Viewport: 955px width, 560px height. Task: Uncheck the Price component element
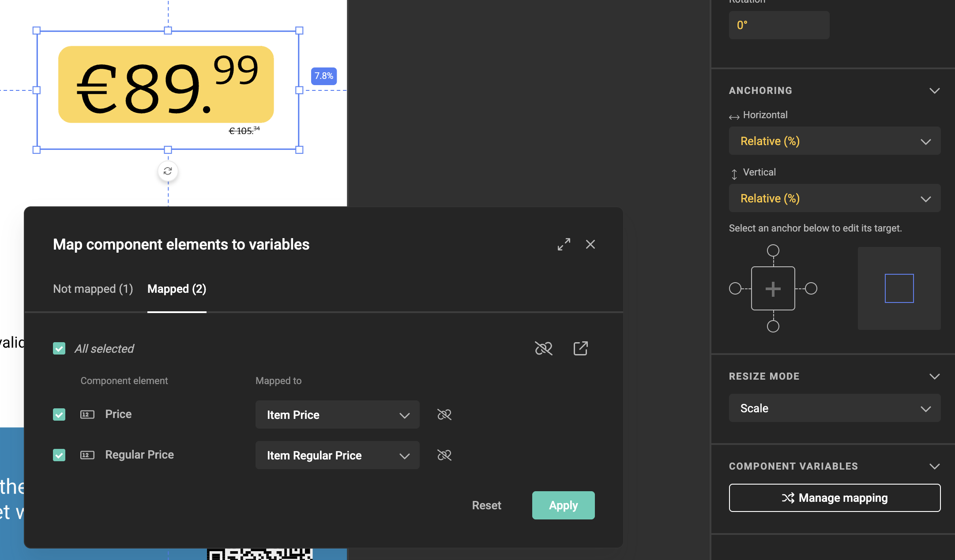click(59, 414)
